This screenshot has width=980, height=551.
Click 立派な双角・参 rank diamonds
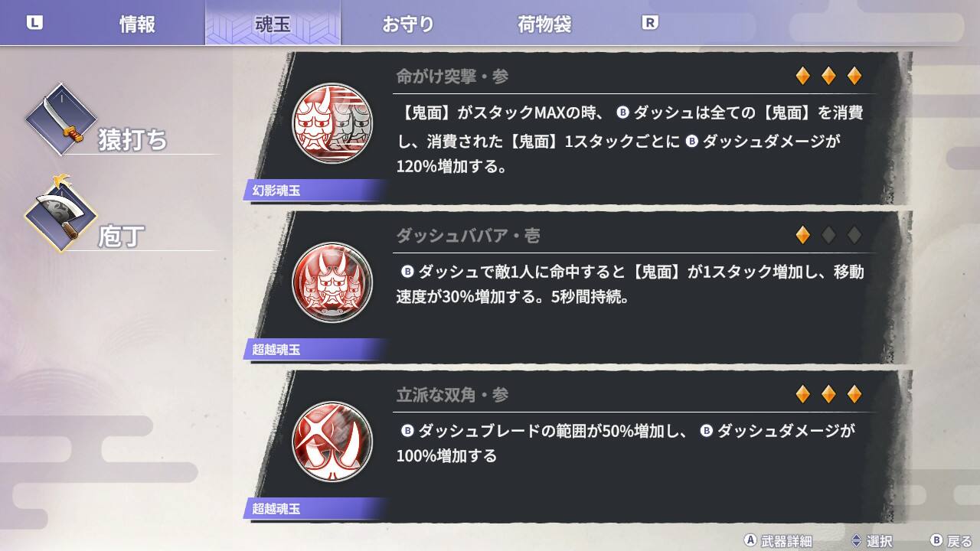[x=828, y=394]
